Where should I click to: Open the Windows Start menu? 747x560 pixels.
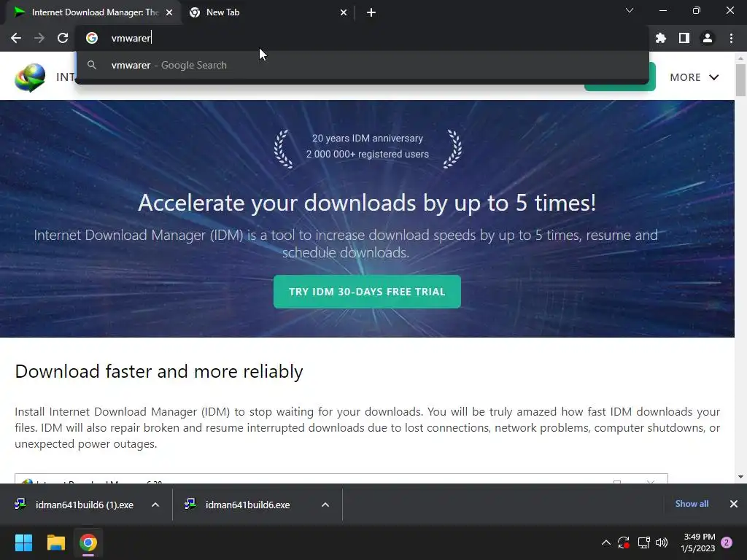23,542
